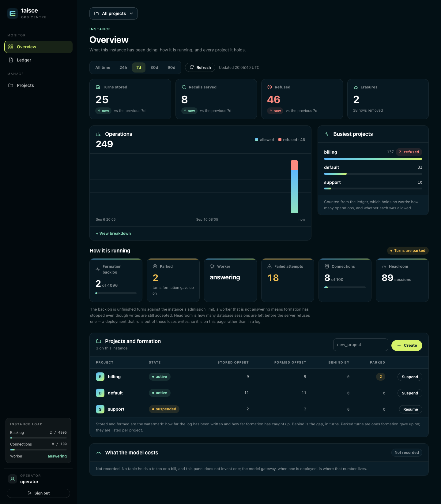Click the Refused ban icon
The image size is (441, 504).
coord(270,87)
